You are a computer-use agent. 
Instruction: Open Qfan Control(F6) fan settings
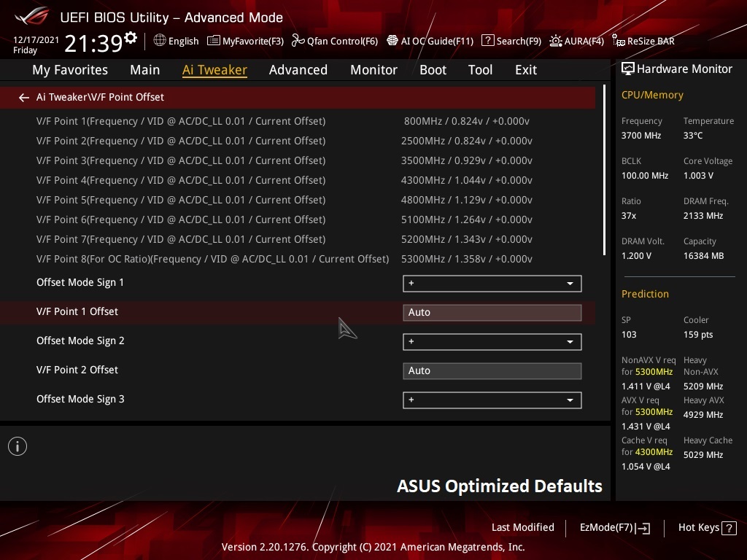click(x=335, y=41)
